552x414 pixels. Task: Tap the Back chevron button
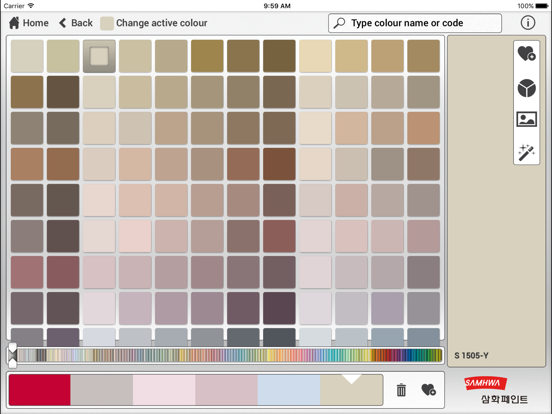click(x=76, y=23)
